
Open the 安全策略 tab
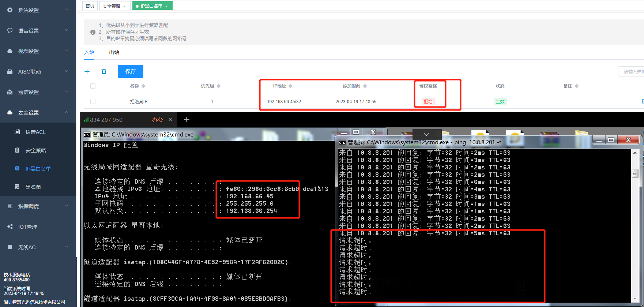pos(111,6)
